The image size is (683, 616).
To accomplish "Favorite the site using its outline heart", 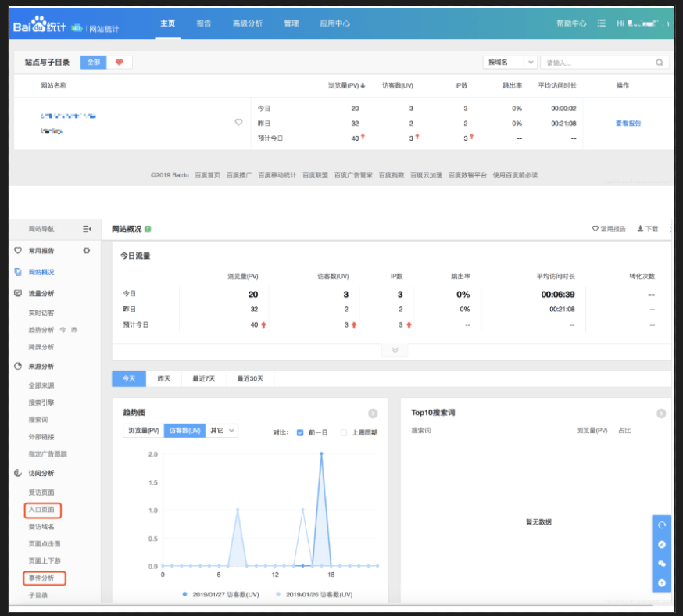I will pos(238,122).
